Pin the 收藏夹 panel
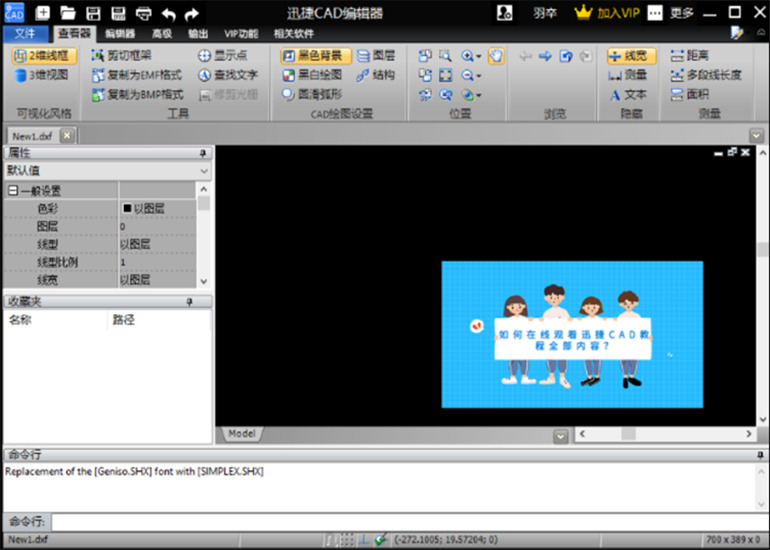 click(x=190, y=302)
